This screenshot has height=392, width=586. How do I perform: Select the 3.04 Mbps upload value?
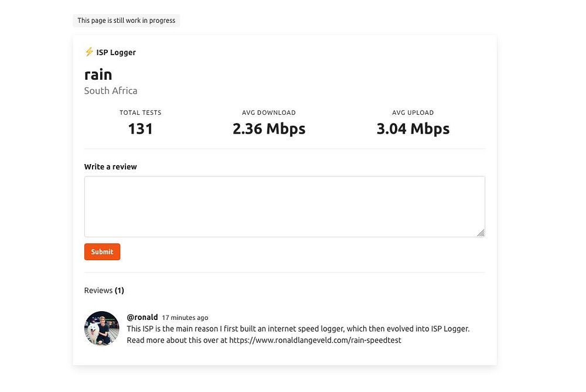413,129
